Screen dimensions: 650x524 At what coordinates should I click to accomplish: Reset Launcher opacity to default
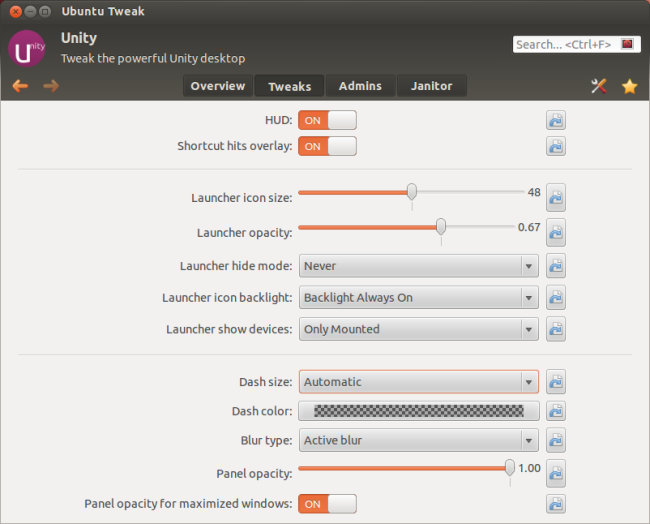555,233
